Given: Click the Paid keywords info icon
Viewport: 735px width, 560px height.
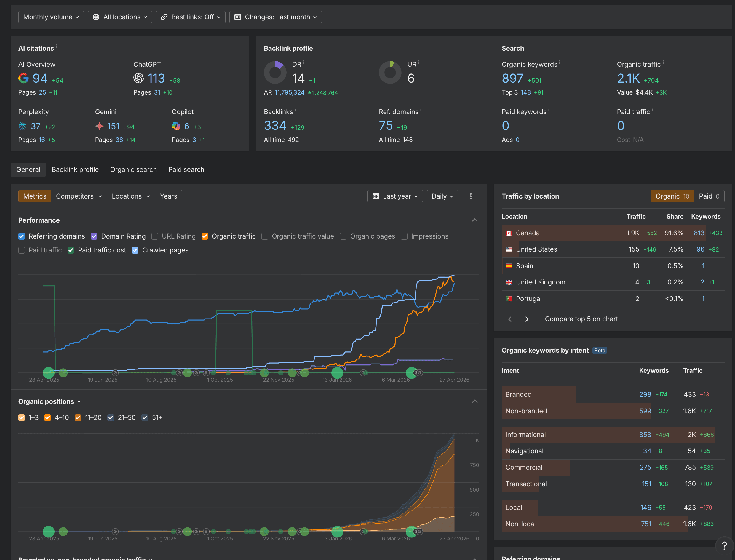Looking at the screenshot, I should click(549, 109).
